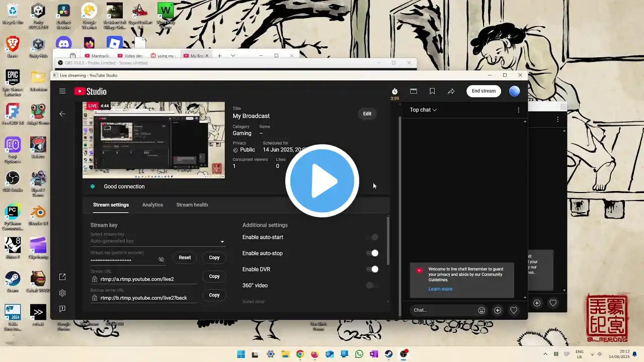
Task: Click the End stream button
Action: click(484, 91)
